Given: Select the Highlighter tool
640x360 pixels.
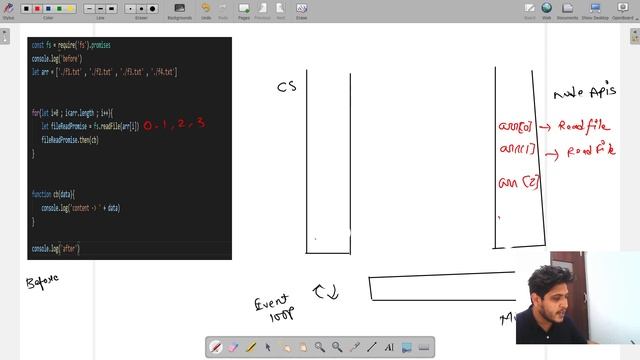Looking at the screenshot, I should tap(251, 347).
